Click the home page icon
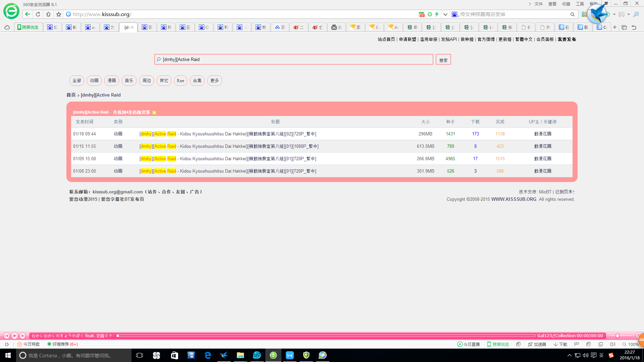The image size is (644, 362). 48,14
